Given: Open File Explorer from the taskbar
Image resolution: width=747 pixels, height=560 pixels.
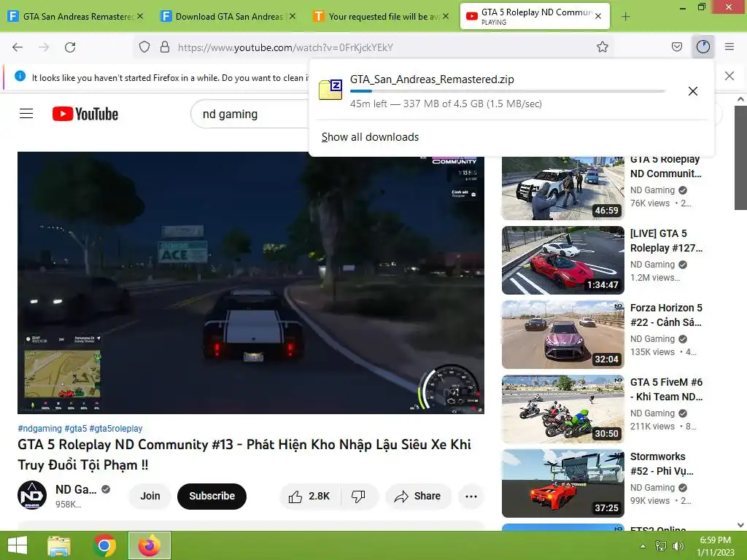Looking at the screenshot, I should [59, 545].
